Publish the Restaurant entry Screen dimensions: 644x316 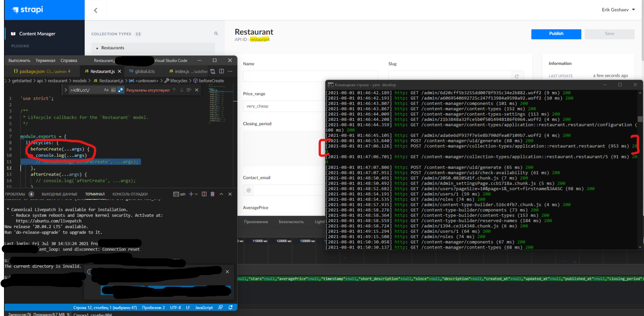(556, 34)
